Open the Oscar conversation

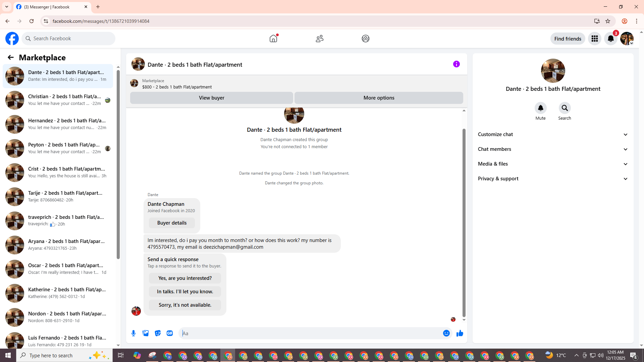pos(58,269)
